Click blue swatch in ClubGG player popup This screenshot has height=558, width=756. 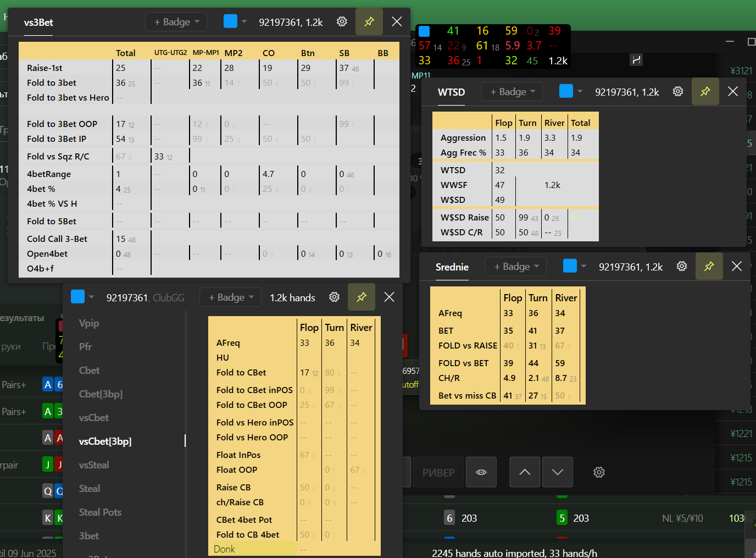[x=78, y=296]
